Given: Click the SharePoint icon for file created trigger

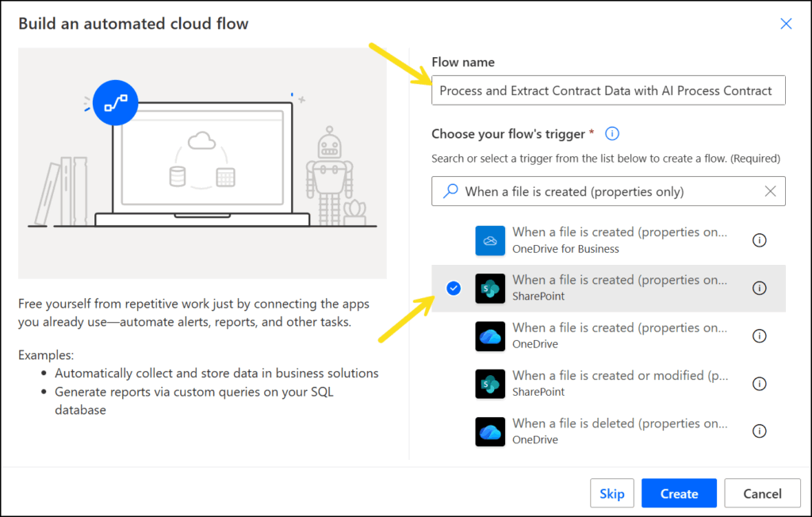Looking at the screenshot, I should 490,289.
